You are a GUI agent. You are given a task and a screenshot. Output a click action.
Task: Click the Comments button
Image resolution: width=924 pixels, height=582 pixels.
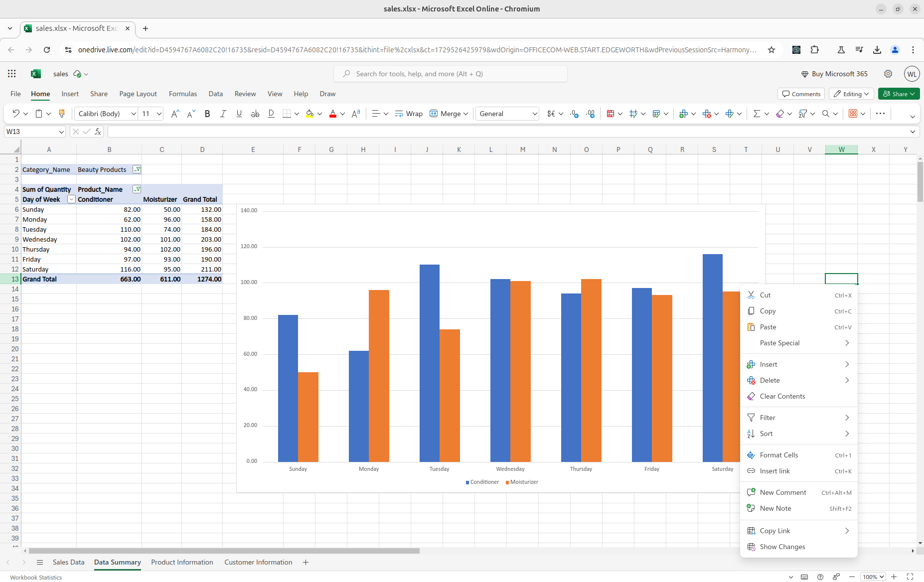[x=801, y=94]
